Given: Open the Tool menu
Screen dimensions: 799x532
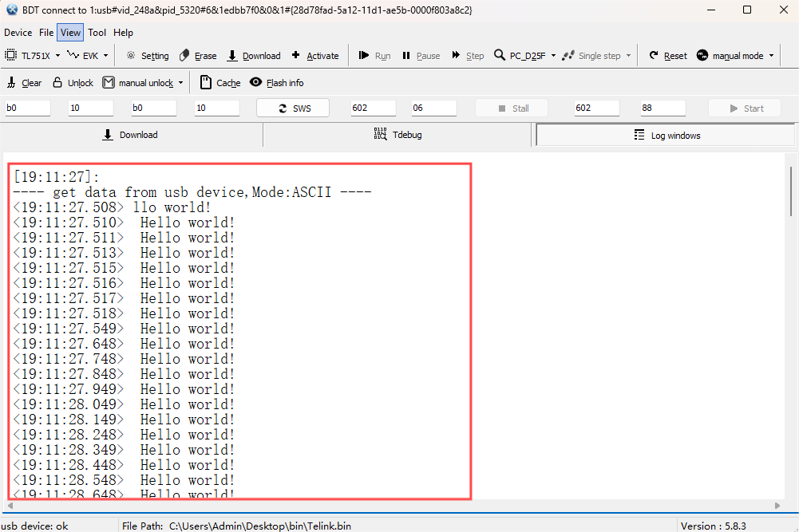Looking at the screenshot, I should point(97,33).
